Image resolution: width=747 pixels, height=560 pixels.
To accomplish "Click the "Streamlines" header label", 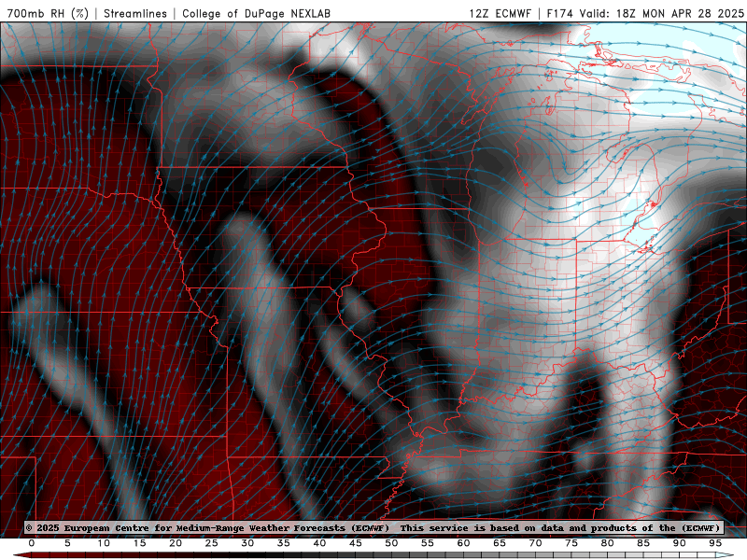I will click(x=135, y=13).
